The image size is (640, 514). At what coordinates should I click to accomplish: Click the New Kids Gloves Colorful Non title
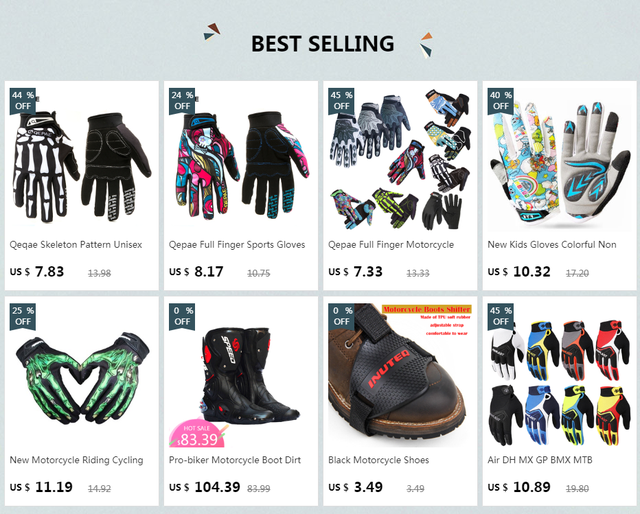552,245
